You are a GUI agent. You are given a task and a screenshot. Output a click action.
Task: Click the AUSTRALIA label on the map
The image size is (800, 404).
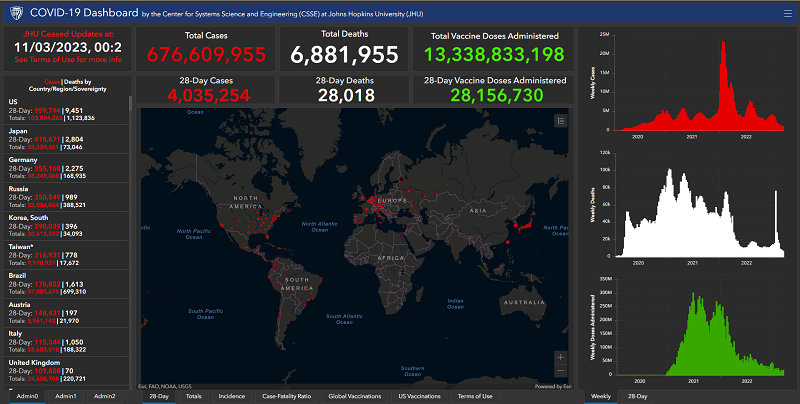(x=524, y=302)
